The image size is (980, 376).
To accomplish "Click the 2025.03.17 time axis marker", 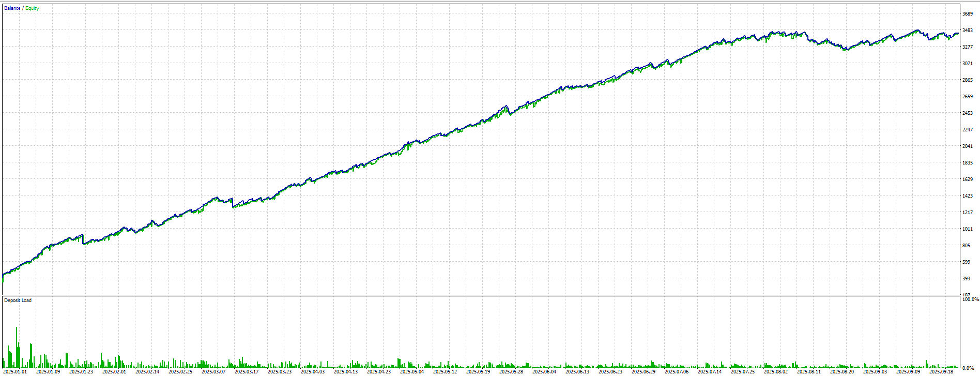I will 247,371.
